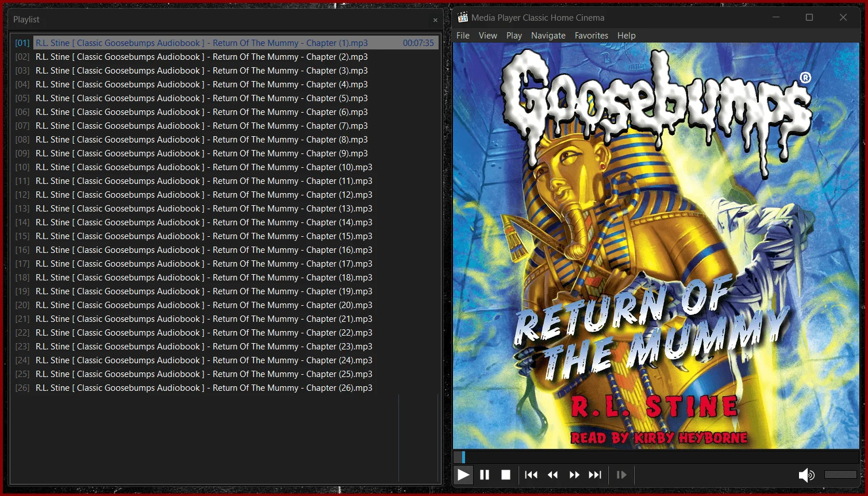Open the Play menu
868x496 pixels.
tap(514, 36)
